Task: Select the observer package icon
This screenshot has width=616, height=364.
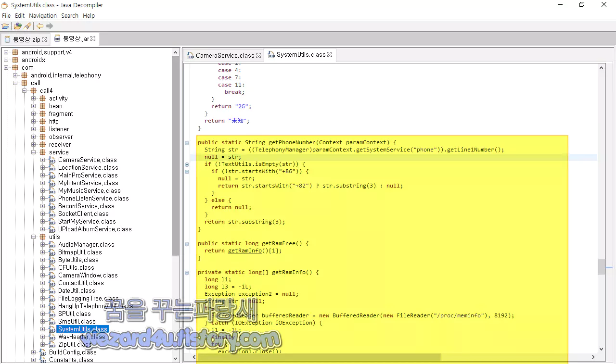Action: tap(42, 137)
